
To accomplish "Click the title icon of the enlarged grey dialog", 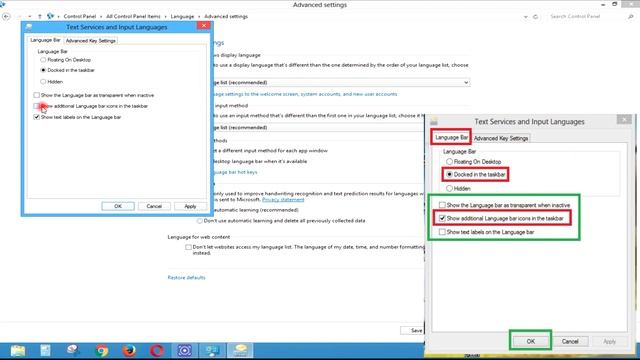I will tap(434, 121).
